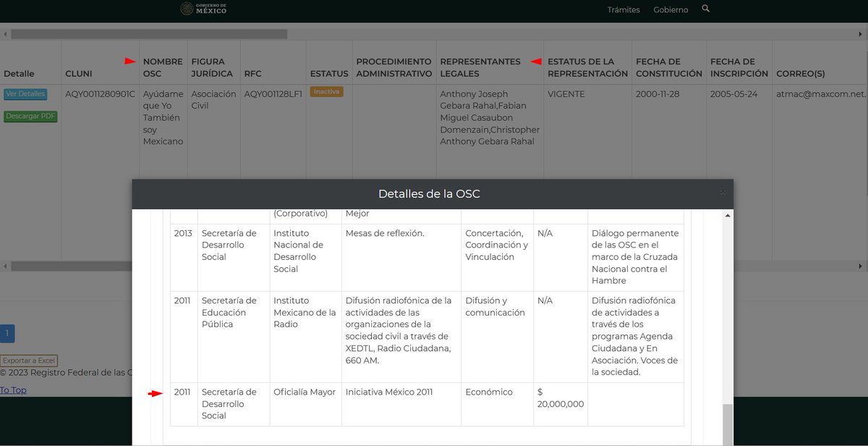Select the FIGURA JURÍDICA column header
The image size is (868, 446).
pos(212,67)
